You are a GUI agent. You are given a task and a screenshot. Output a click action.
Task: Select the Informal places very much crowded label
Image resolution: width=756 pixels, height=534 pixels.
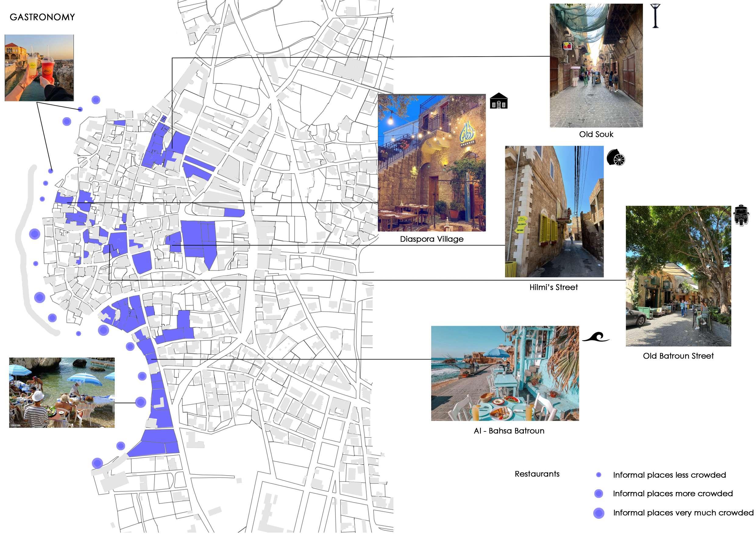pos(683,513)
